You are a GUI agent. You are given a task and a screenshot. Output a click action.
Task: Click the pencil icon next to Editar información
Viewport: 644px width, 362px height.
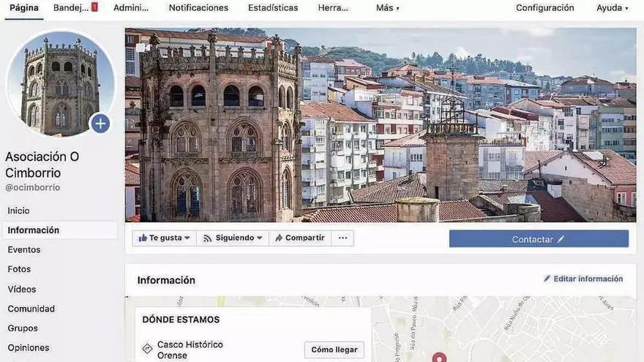click(x=547, y=279)
